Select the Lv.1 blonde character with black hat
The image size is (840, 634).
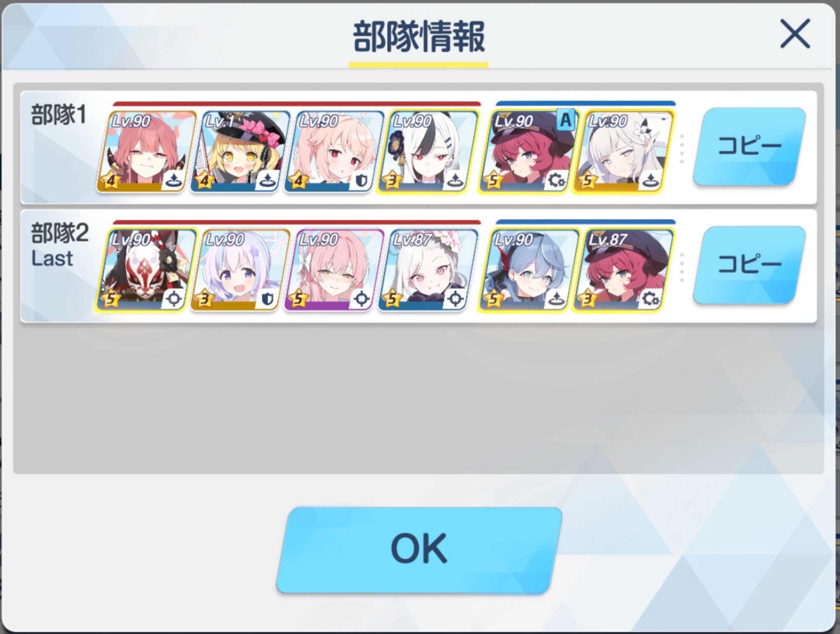tap(240, 151)
